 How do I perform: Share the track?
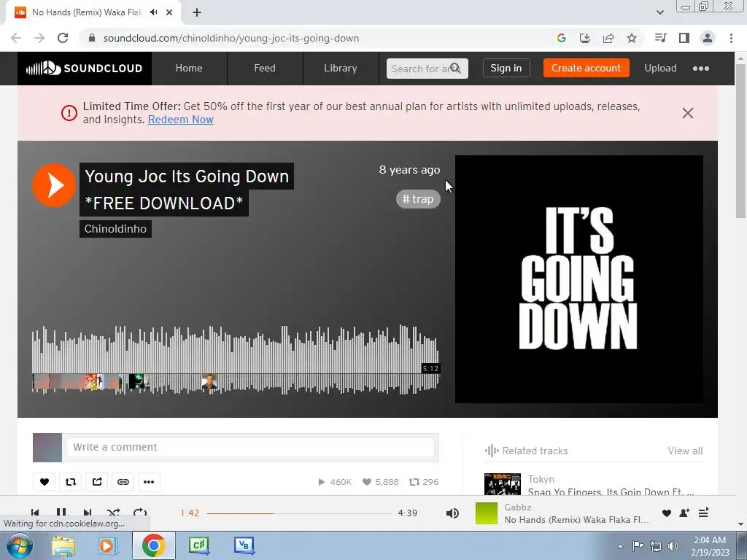click(97, 482)
